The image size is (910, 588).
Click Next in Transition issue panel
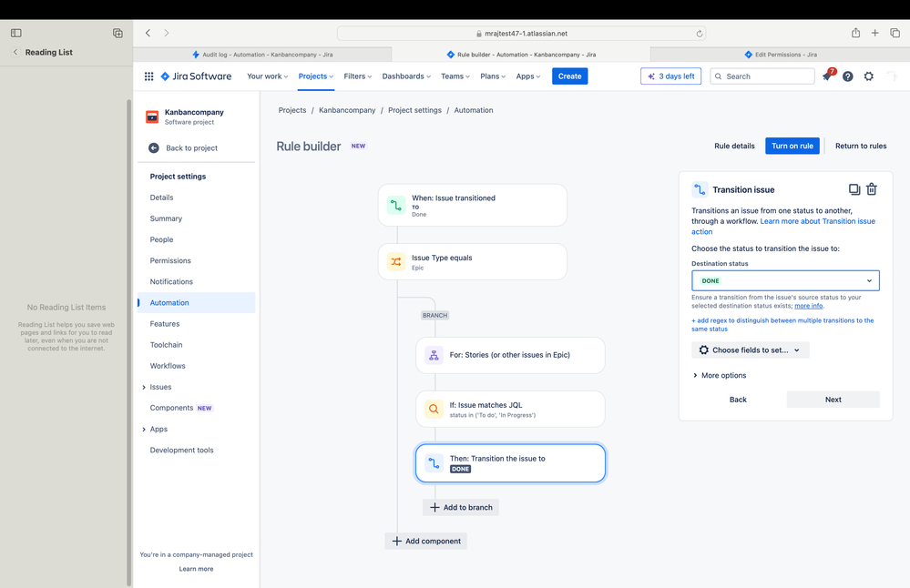833,400
